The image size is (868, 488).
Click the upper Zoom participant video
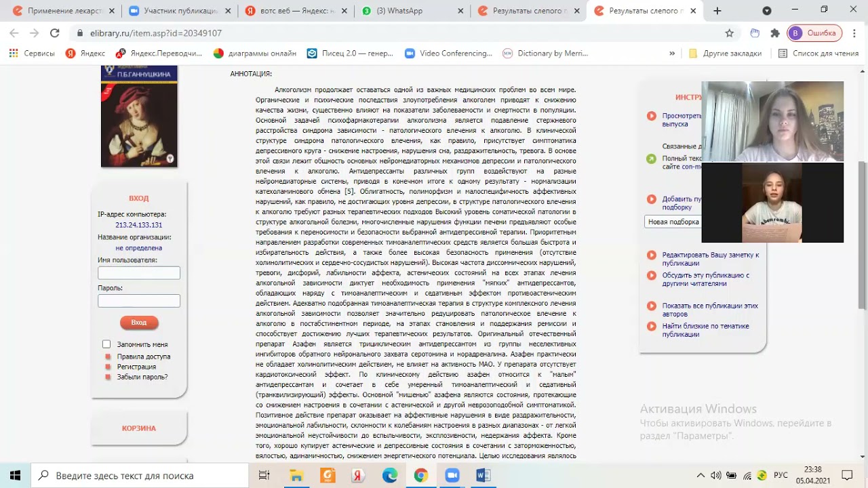772,122
